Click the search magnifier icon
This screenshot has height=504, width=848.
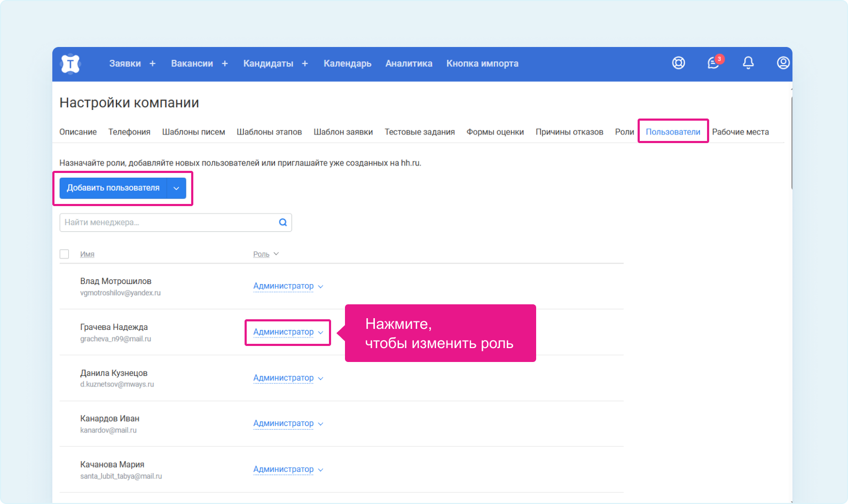[x=283, y=223]
